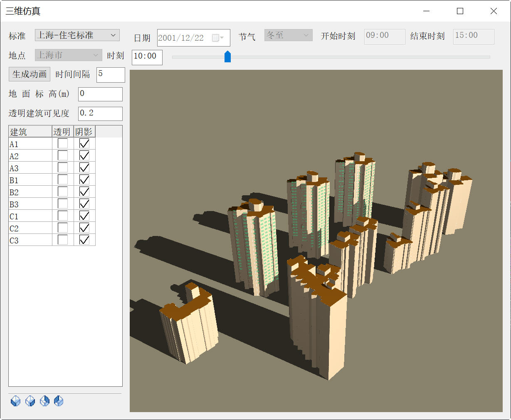Screen dimensions: 511x420
Task: Click the 透明建筑可见度 field showing 0.2
Action: (100, 114)
